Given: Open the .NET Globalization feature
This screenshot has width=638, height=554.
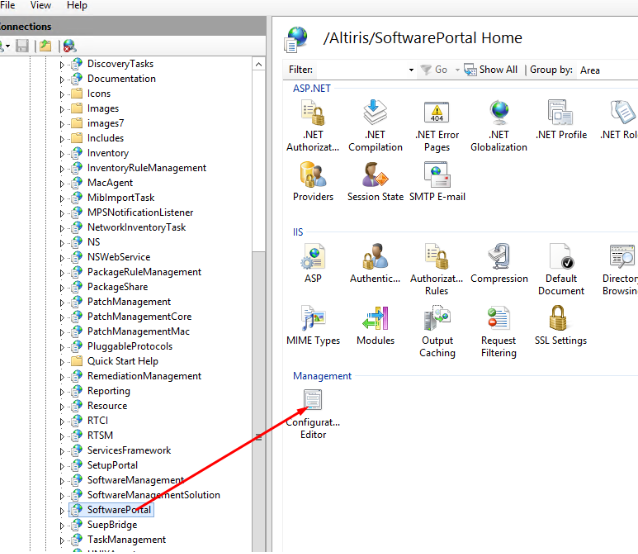Looking at the screenshot, I should 498,114.
